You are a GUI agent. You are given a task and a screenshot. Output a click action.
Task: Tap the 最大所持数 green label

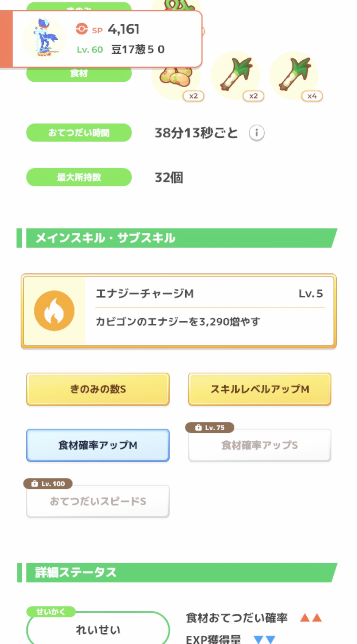[79, 177]
